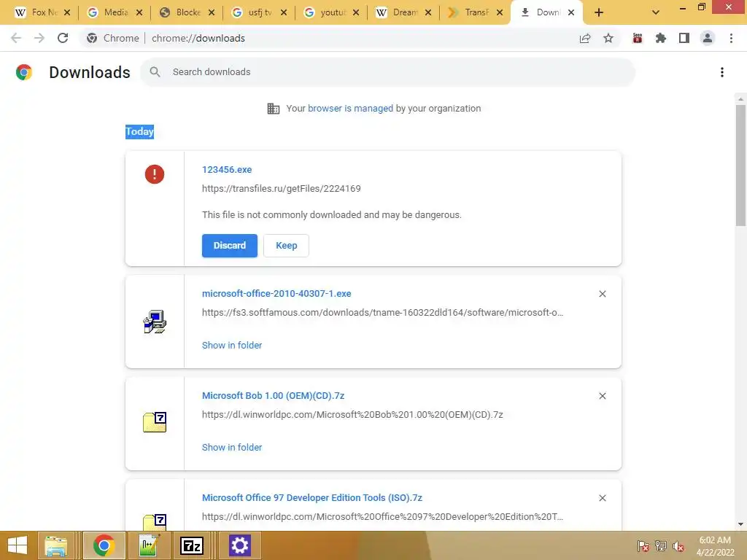Screen dimensions: 747x560
Task: Switch to the Media Google tab
Action: click(x=115, y=12)
